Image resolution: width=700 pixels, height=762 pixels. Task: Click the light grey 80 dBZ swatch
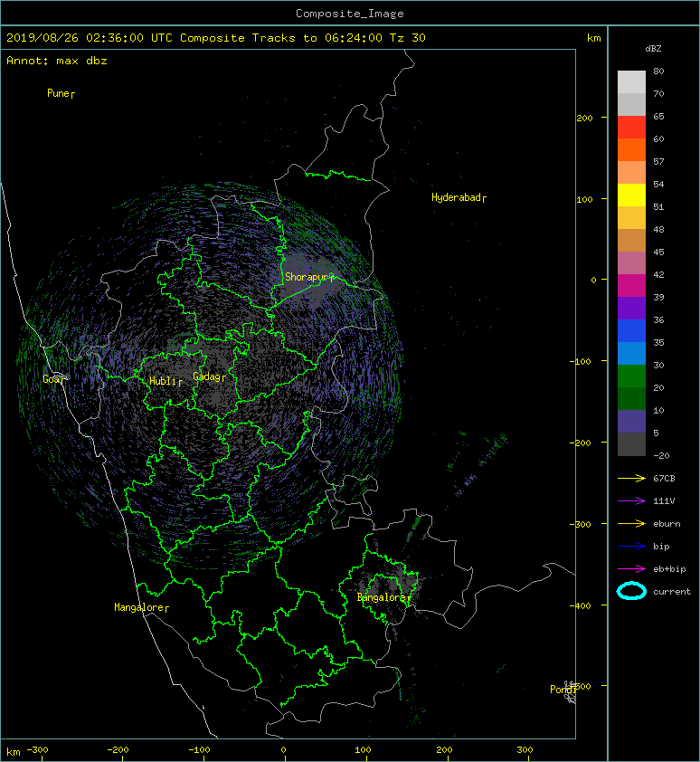coord(631,82)
